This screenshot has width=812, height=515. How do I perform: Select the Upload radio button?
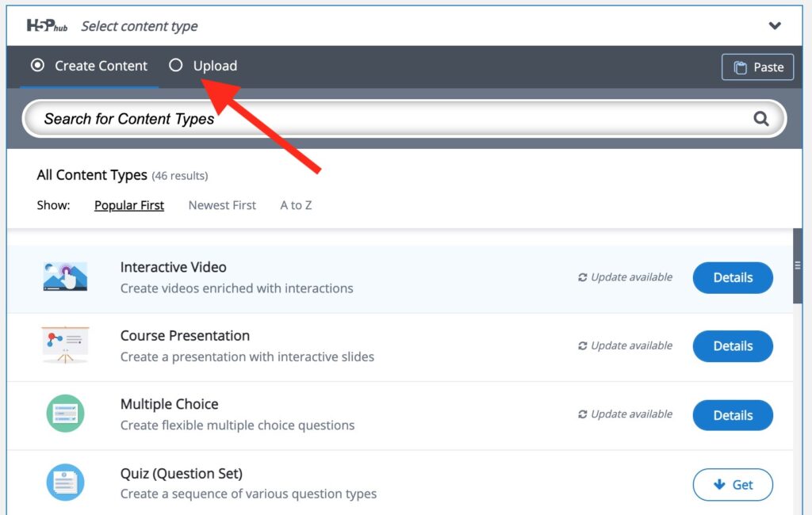(x=175, y=65)
